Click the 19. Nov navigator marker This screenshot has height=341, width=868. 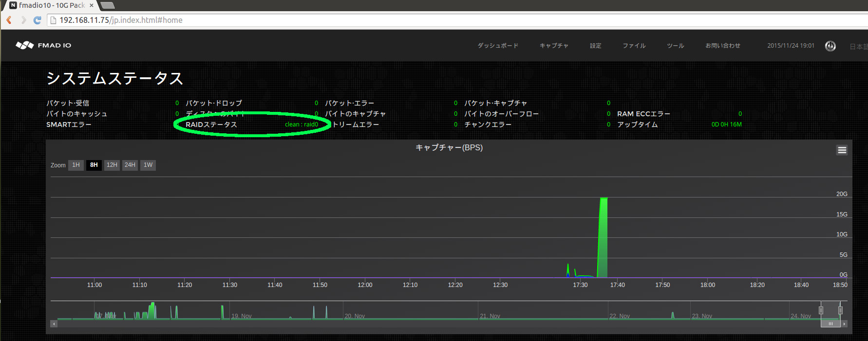(242, 316)
